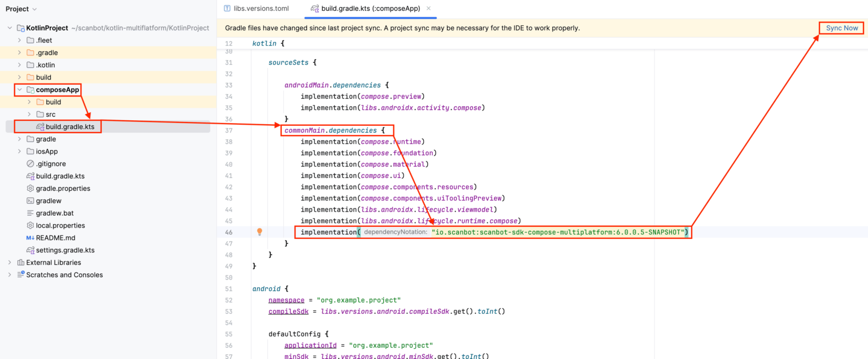Image resolution: width=868 pixels, height=359 pixels.
Task: Open the local.properties file
Action: [60, 225]
